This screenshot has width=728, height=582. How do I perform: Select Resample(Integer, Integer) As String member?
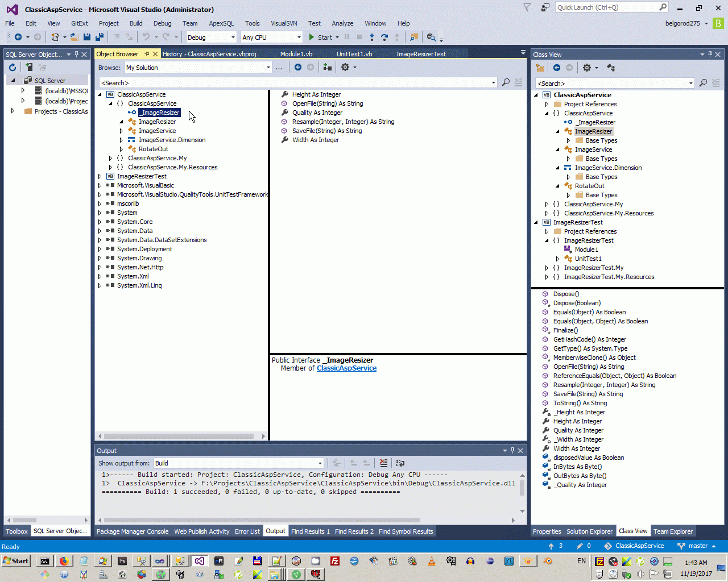[x=343, y=122]
